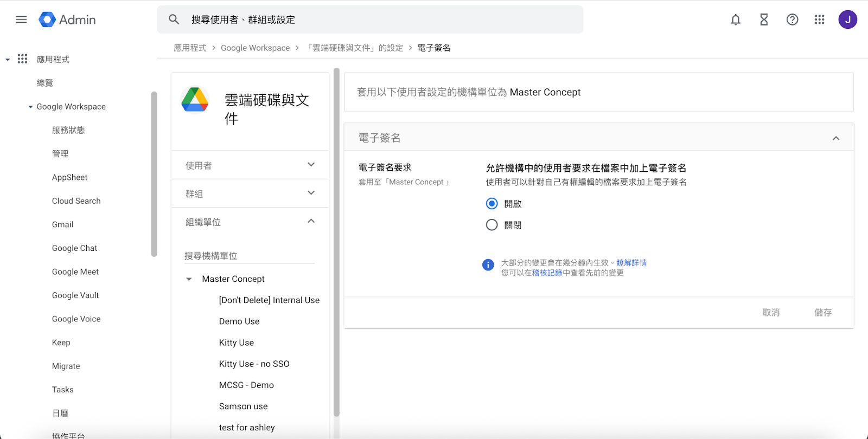
Task: Open 總覽 in the sidebar
Action: [45, 83]
